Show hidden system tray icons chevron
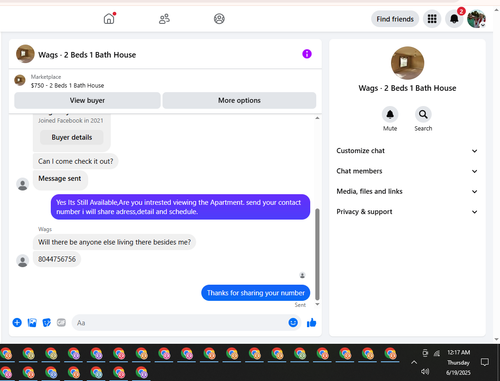 tap(414, 362)
